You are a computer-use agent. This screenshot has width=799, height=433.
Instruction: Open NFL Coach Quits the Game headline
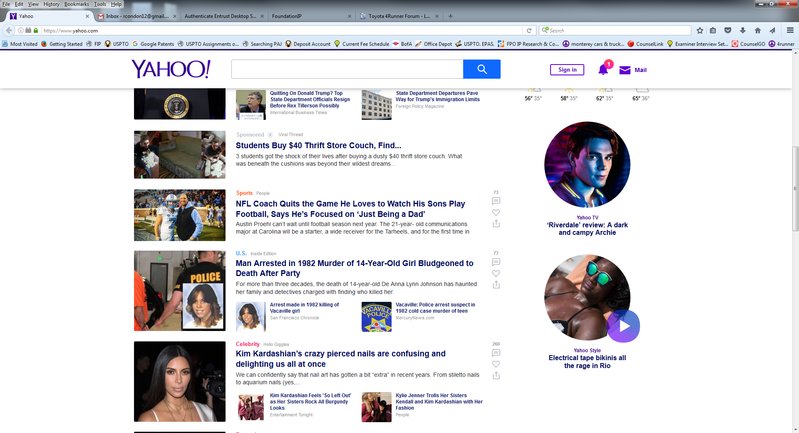tap(350, 209)
